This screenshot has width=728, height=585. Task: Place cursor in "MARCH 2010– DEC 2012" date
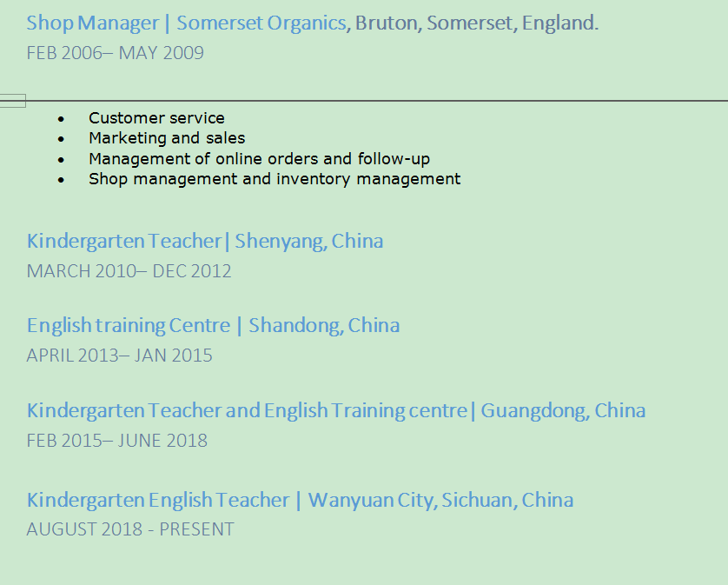[129, 271]
